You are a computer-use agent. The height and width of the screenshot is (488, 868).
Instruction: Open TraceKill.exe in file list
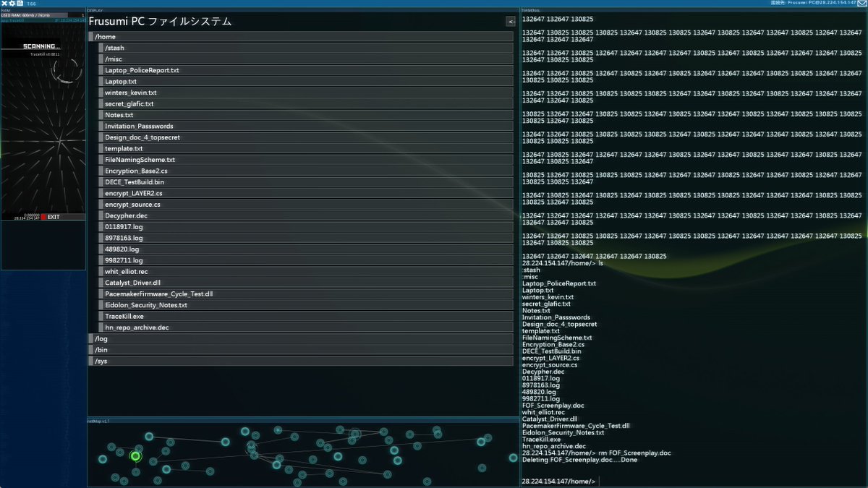[306, 317]
